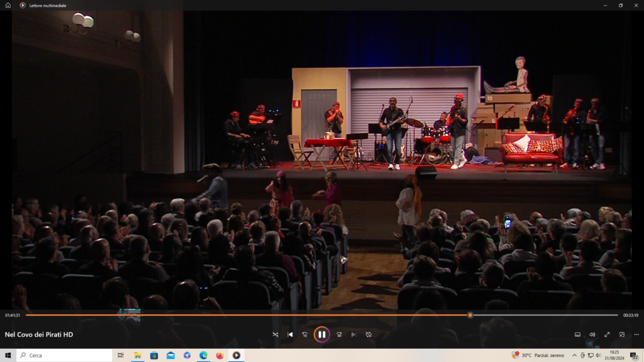Skip back 10 seconds

[305, 334]
